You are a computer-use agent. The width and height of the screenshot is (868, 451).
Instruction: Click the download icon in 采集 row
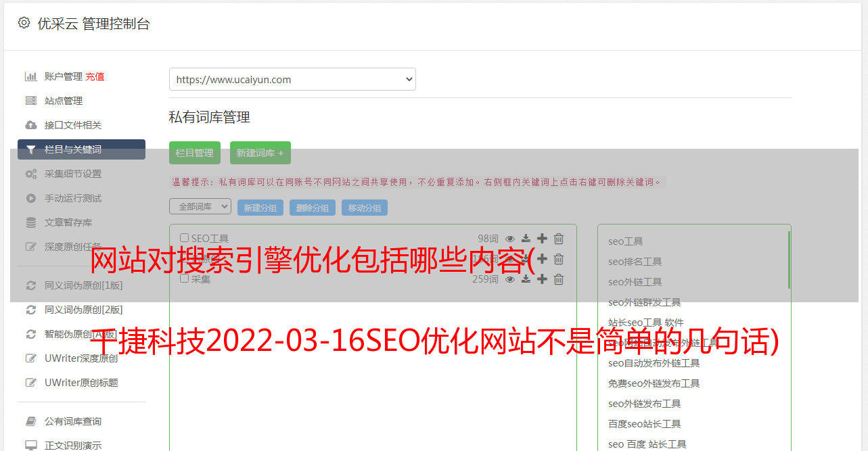click(x=526, y=279)
